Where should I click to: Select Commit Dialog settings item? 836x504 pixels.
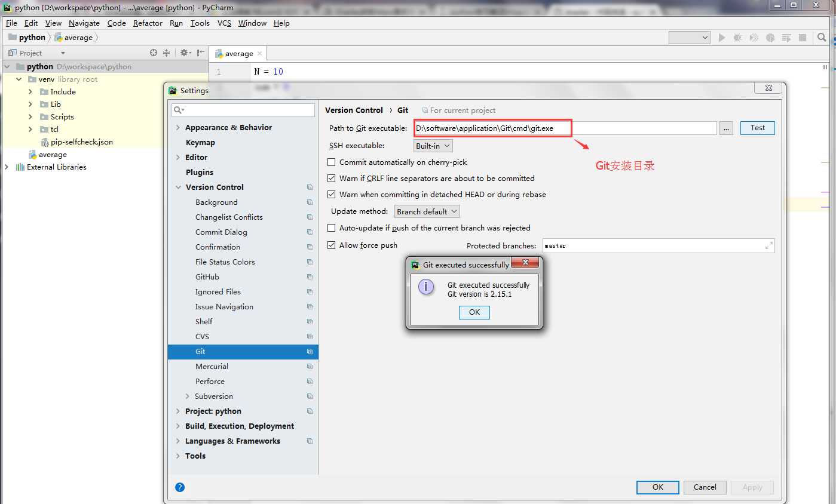pos(221,232)
